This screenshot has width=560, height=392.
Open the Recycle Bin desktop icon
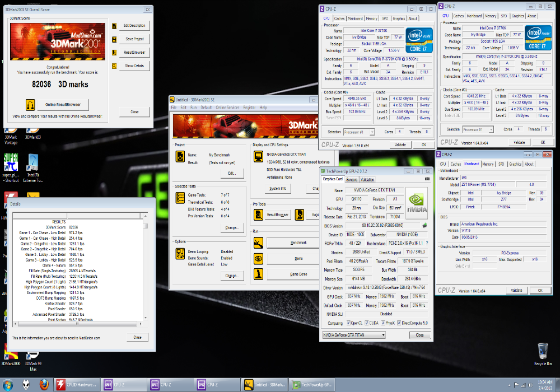click(x=543, y=354)
